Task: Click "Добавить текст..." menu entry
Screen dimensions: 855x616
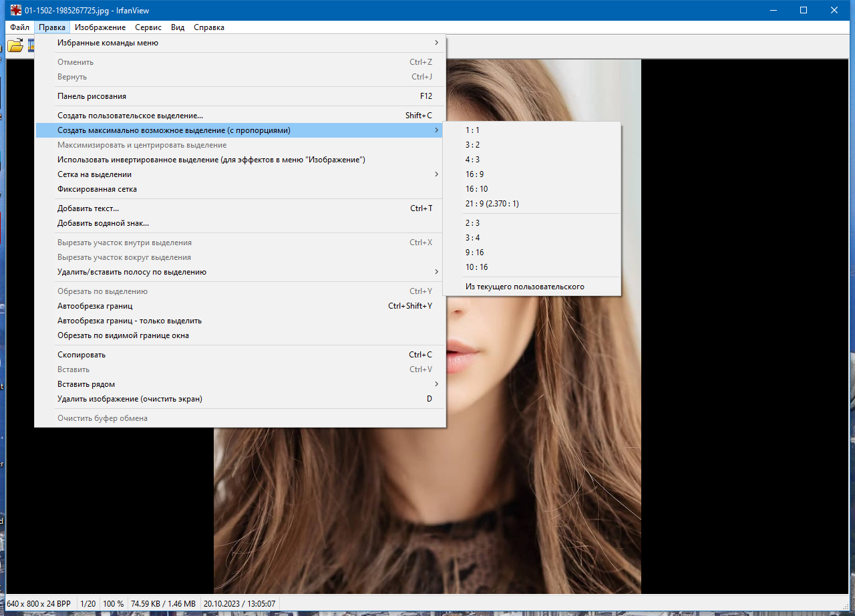Action: (240, 208)
